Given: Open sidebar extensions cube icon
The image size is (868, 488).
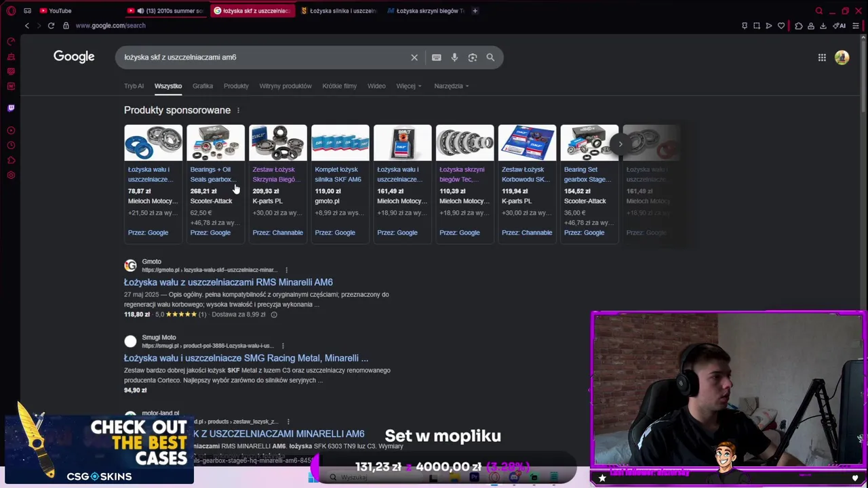Looking at the screenshot, I should [x=11, y=161].
